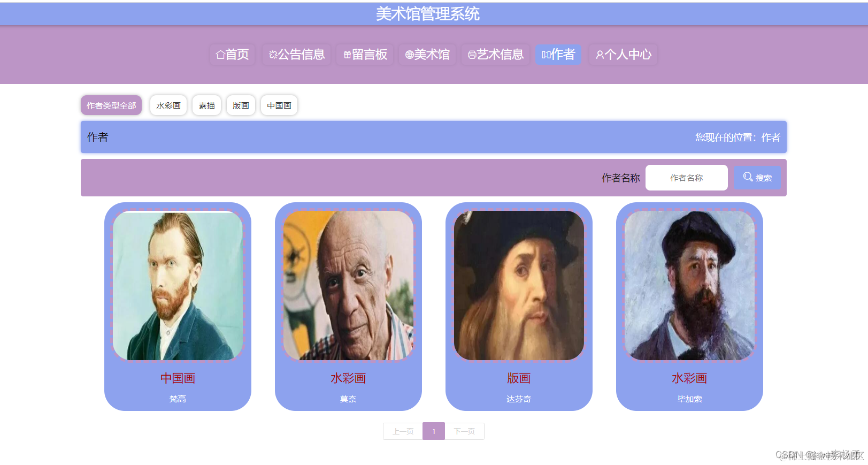Open the 达芬奇 portrait thumbnail
868x465 pixels.
(x=519, y=285)
